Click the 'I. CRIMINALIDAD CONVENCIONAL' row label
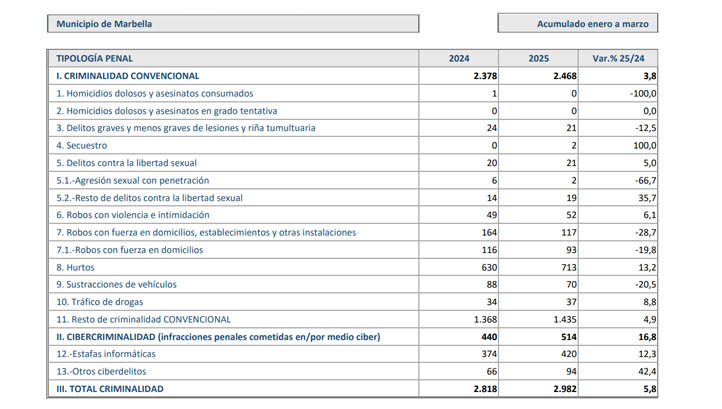Image resolution: width=722 pixels, height=409 pixels. [128, 76]
